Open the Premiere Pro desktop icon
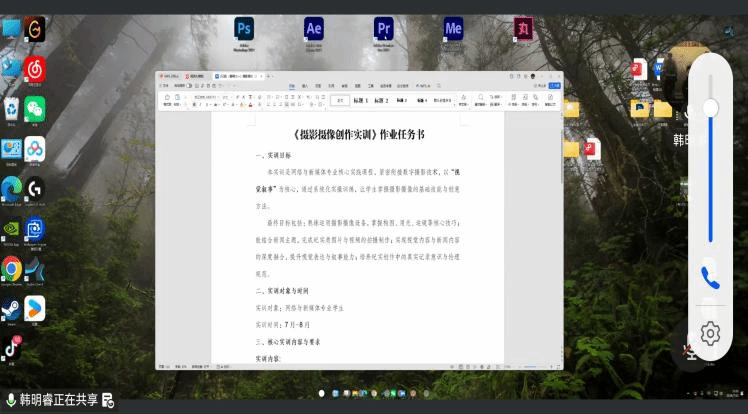Screen dimensions: 748x414 384,29
